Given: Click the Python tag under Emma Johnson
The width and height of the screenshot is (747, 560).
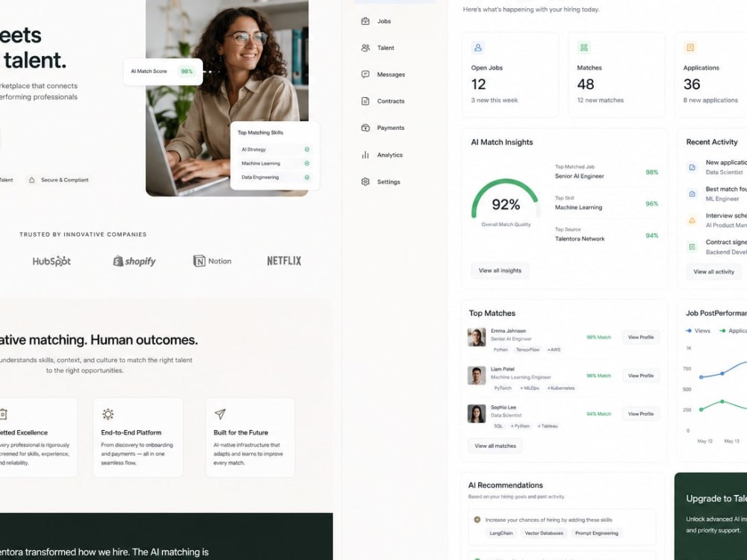Looking at the screenshot, I should [x=500, y=349].
